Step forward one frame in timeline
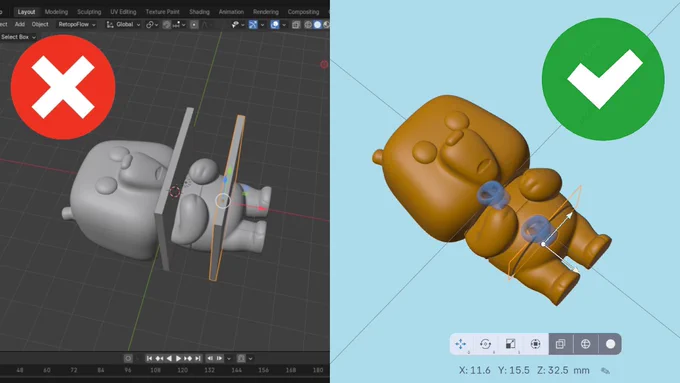Screen dimensions: 680x383 click(219, 358)
